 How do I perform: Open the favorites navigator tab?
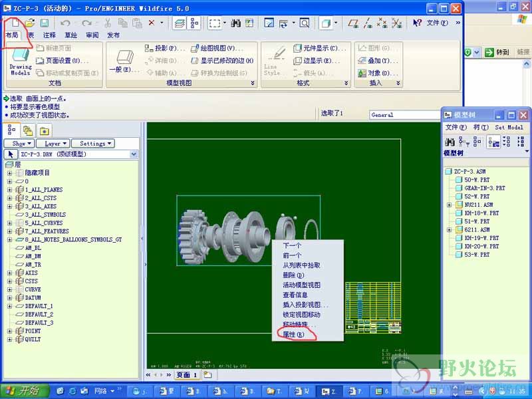45,130
